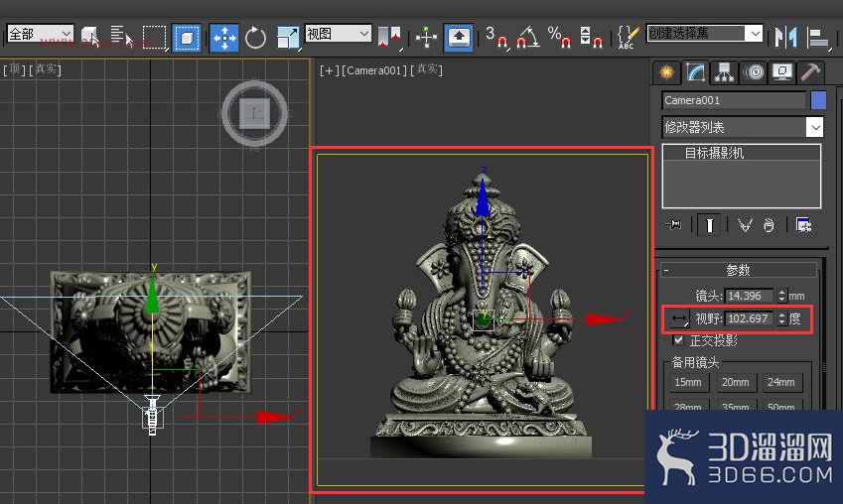Viewport: 843px width, 504px height.
Task: Toggle Angle Snap
Action: tap(527, 38)
